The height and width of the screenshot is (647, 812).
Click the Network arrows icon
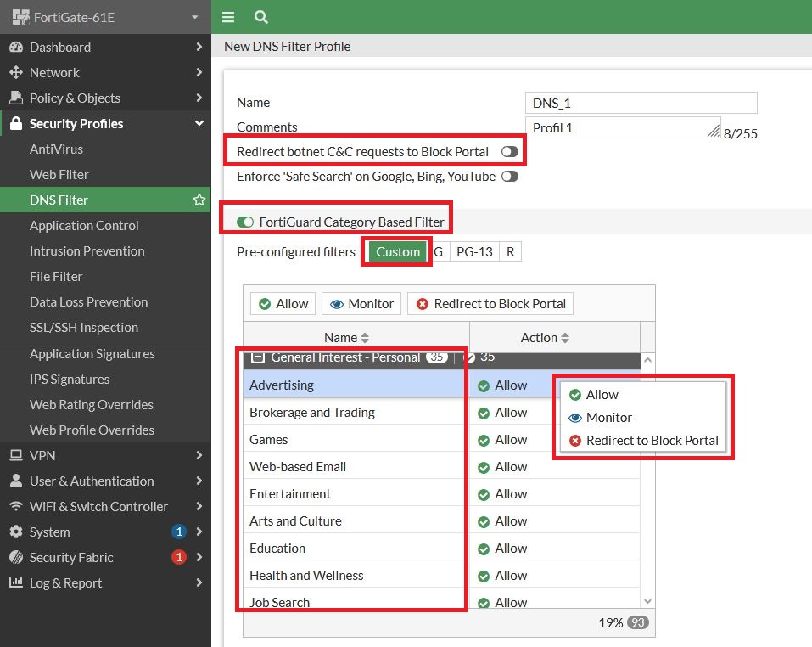pyautogui.click(x=16, y=72)
